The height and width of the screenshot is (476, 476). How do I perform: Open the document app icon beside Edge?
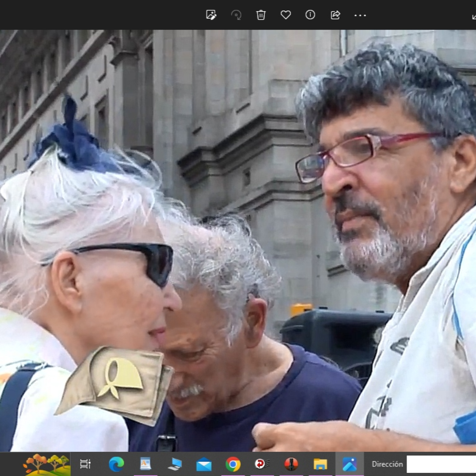(146, 464)
